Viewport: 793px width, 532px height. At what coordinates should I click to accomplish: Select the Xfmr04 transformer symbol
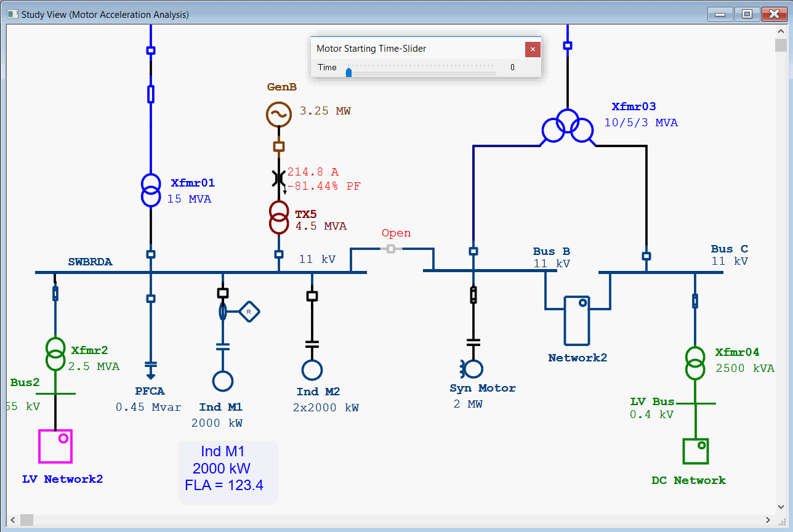coord(695,363)
